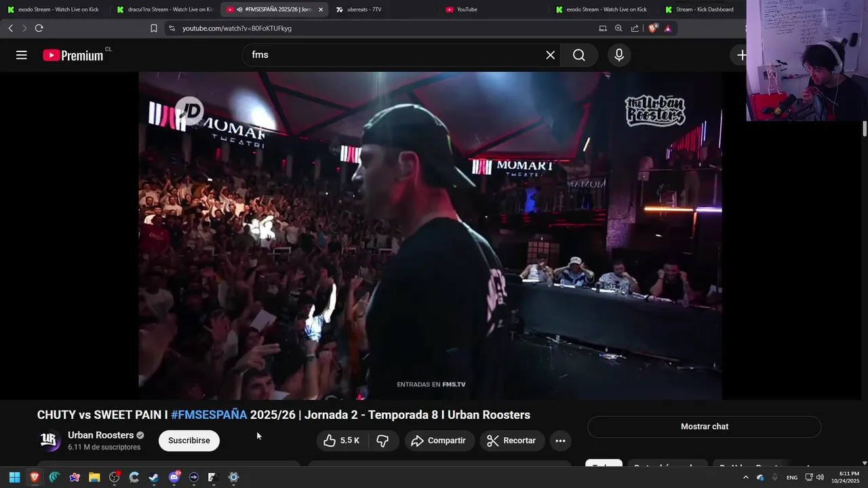The width and height of the screenshot is (868, 488).
Task: Close the #FMSESPAÑA tab
Action: click(x=321, y=9)
